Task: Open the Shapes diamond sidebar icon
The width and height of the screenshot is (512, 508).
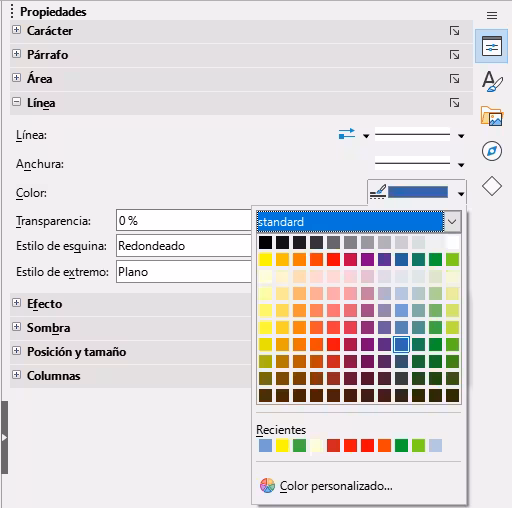Action: 492,186
